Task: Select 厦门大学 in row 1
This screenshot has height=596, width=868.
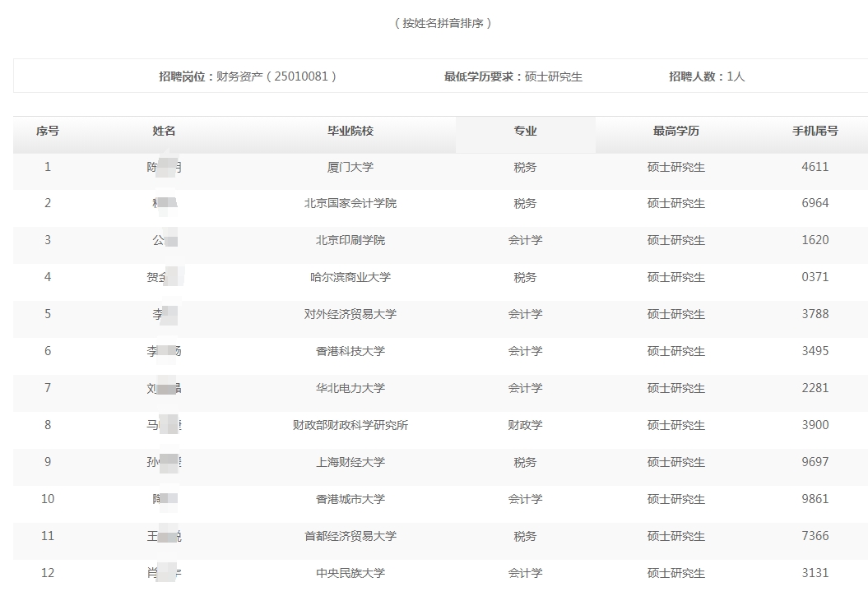Action: [350, 166]
